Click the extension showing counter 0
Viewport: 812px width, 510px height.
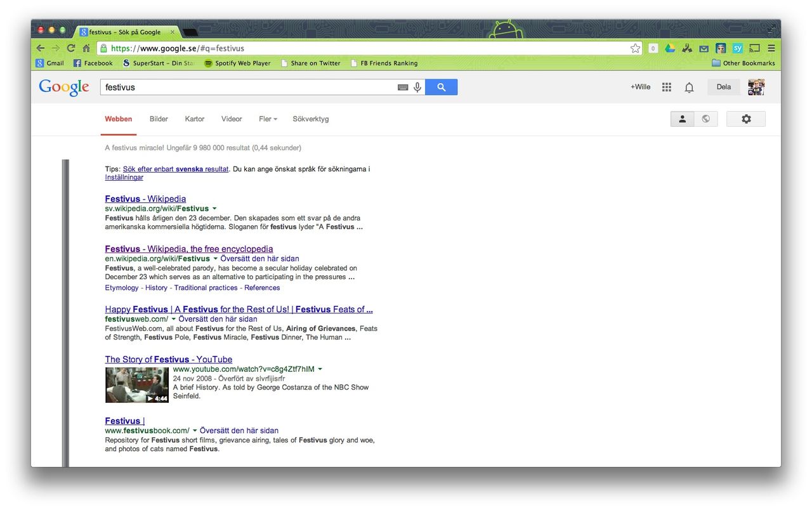click(x=653, y=48)
